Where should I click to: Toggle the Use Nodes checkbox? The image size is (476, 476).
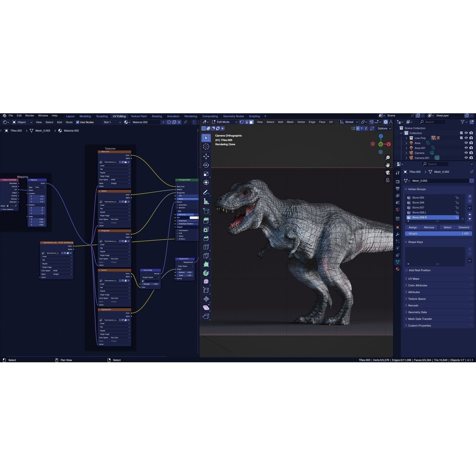pos(78,123)
